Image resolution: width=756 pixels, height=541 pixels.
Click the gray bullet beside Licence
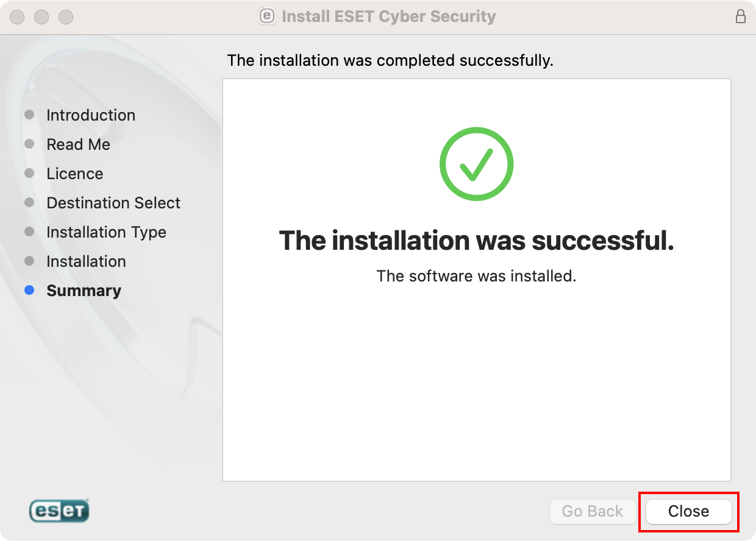(x=29, y=174)
